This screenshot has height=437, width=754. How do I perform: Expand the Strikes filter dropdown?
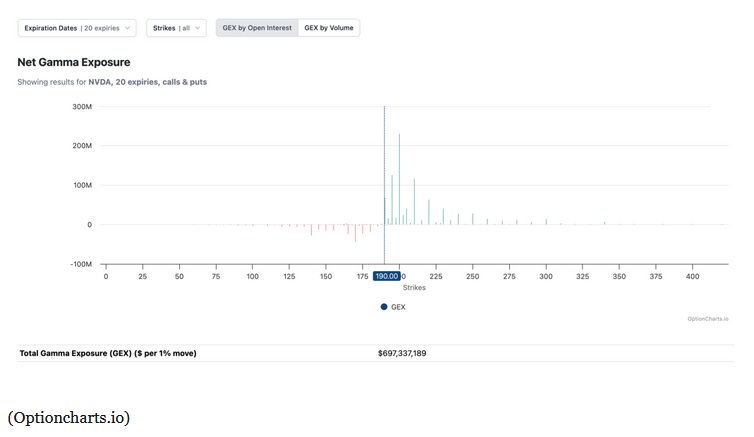[x=177, y=28]
